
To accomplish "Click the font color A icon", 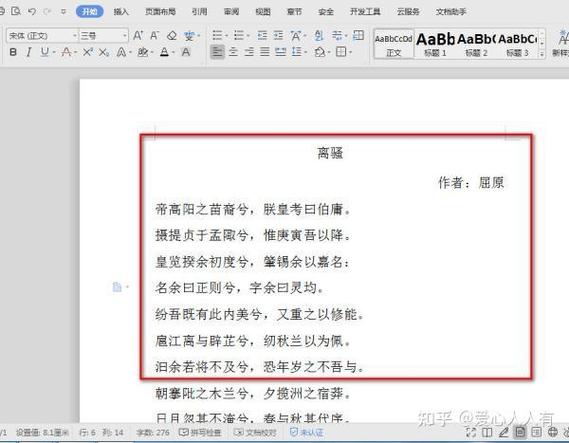I will [x=164, y=52].
